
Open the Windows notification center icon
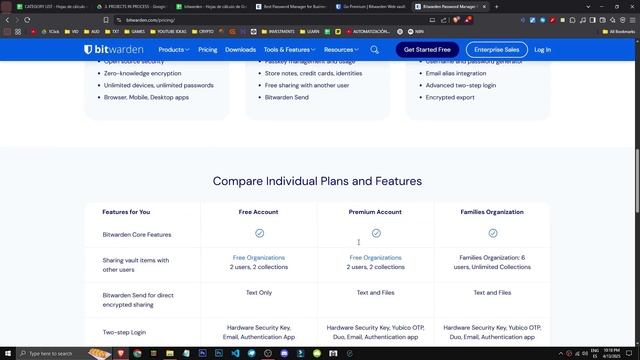pos(629,353)
